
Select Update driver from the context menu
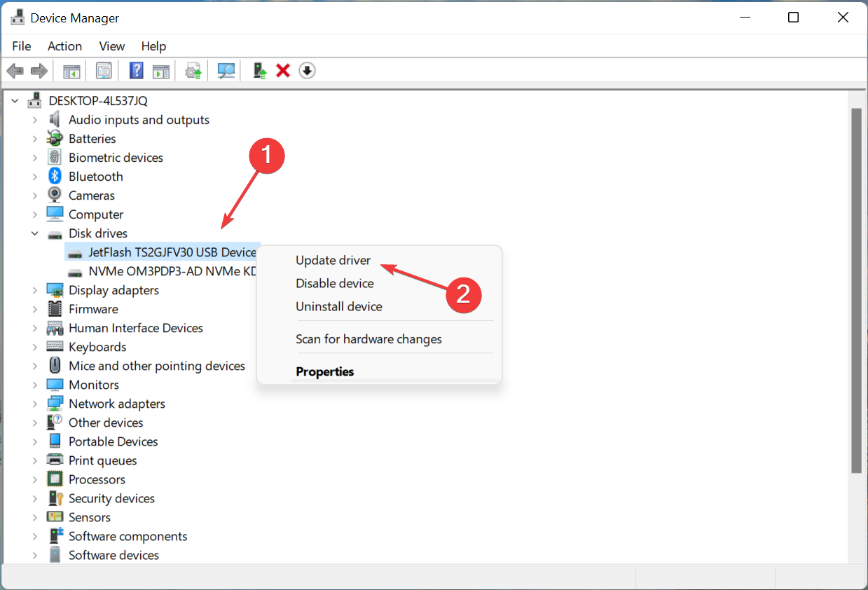333,260
